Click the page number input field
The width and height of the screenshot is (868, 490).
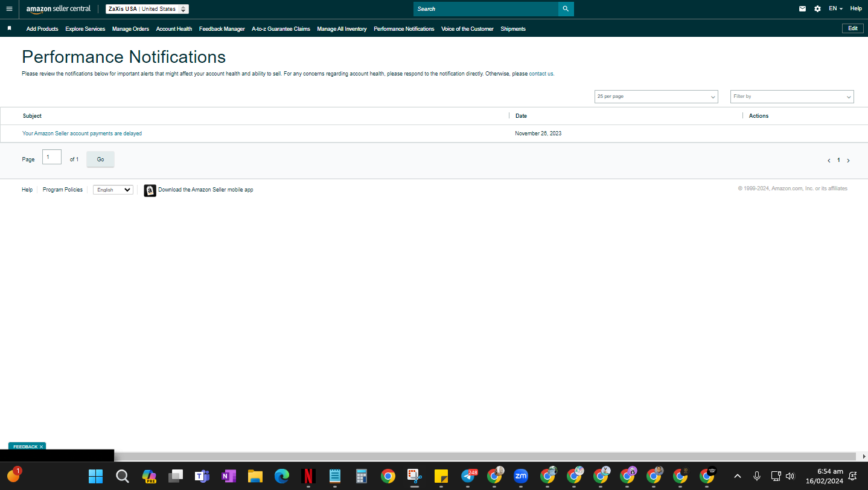point(52,157)
